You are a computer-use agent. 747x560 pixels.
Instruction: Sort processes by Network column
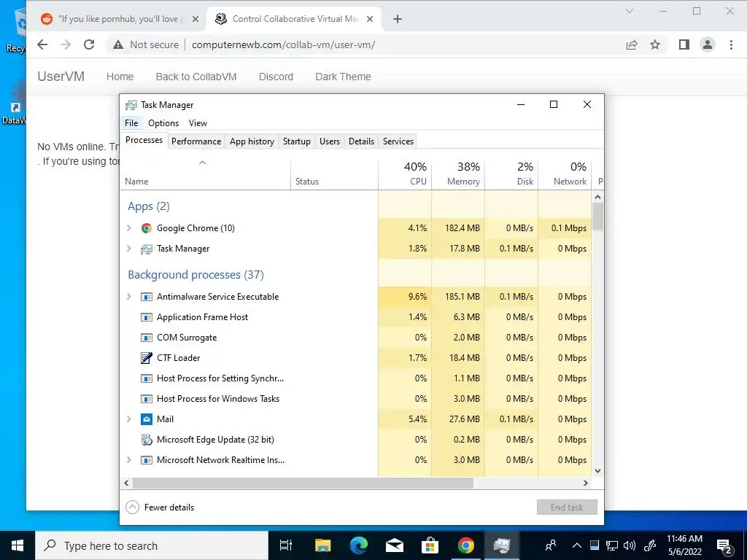565,174
